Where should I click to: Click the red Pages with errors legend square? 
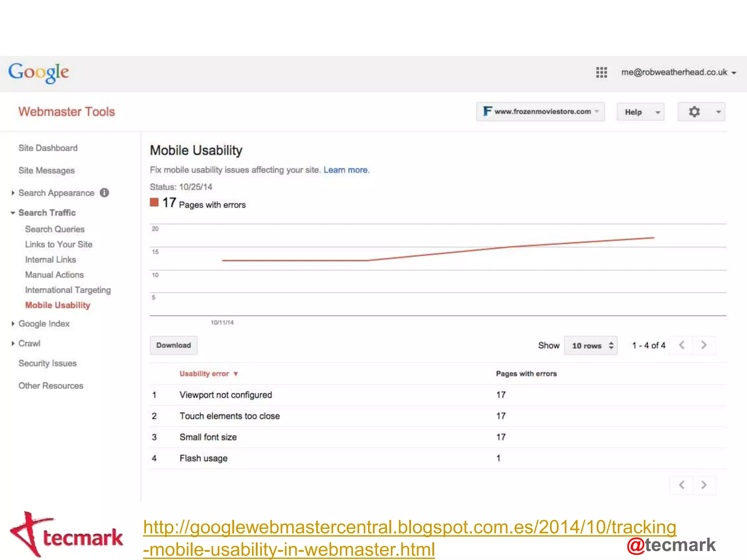click(x=154, y=202)
